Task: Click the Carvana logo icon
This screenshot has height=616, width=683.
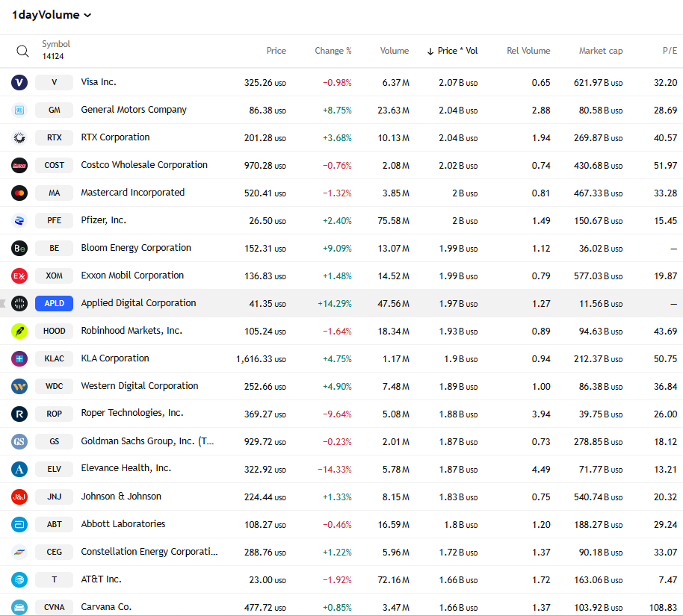Action: click(19, 608)
